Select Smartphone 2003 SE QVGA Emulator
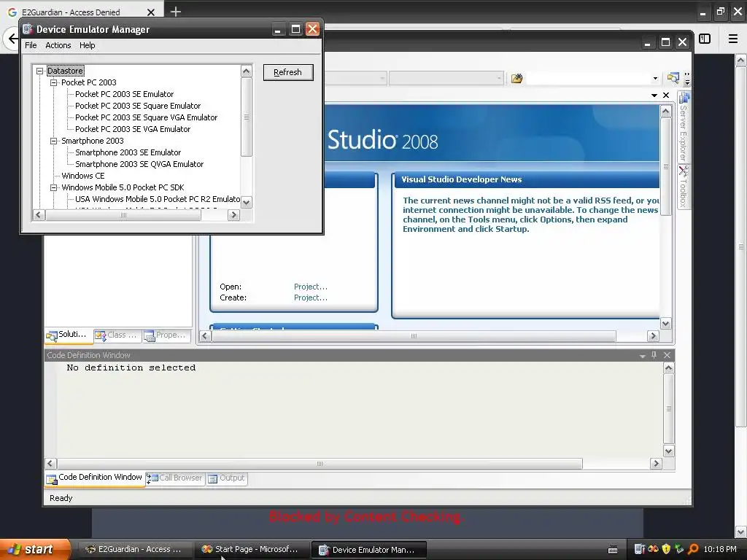The image size is (747, 560). point(139,164)
